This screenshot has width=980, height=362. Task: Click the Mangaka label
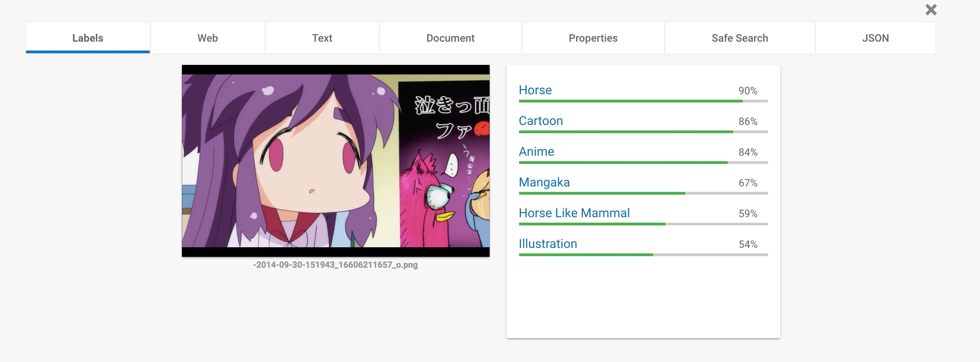point(544,182)
